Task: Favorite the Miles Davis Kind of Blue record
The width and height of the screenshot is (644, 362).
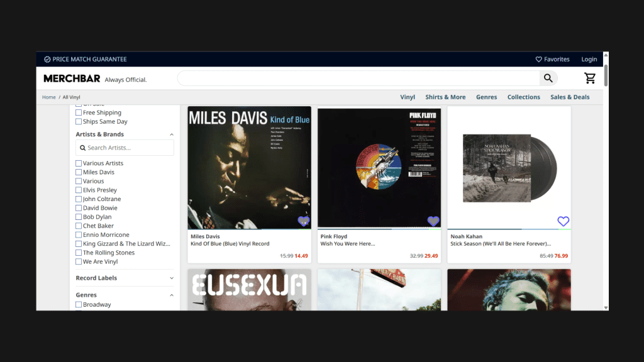Action: click(304, 221)
